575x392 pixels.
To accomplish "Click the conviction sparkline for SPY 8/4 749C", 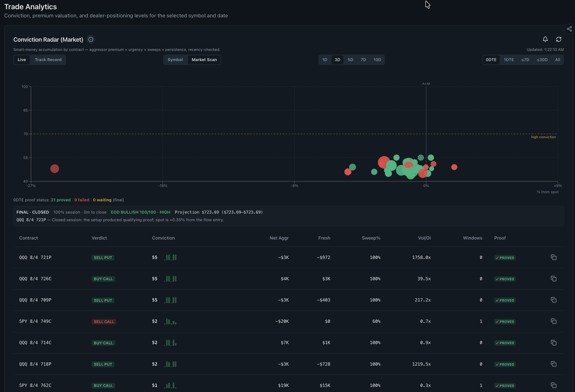I will pos(170,321).
